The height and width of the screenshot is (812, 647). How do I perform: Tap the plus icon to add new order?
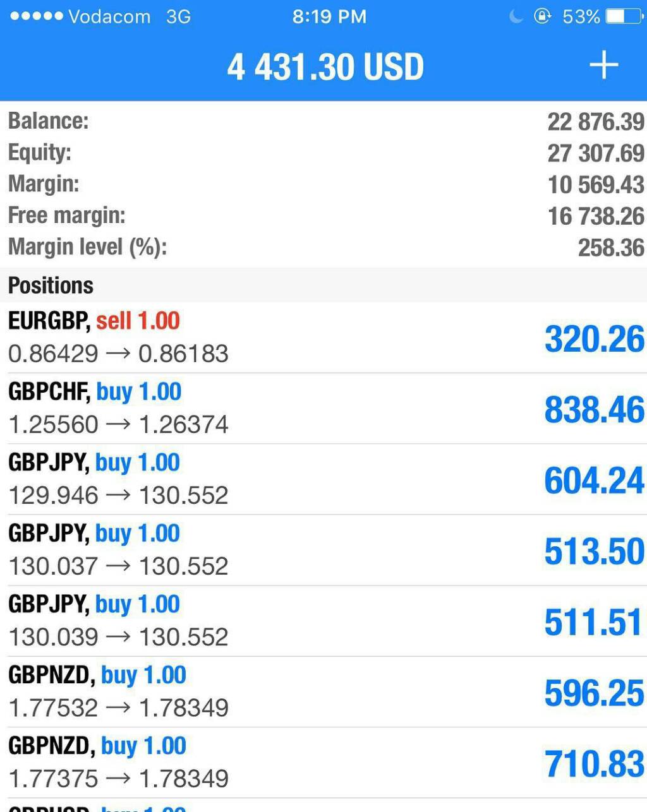[x=603, y=65]
